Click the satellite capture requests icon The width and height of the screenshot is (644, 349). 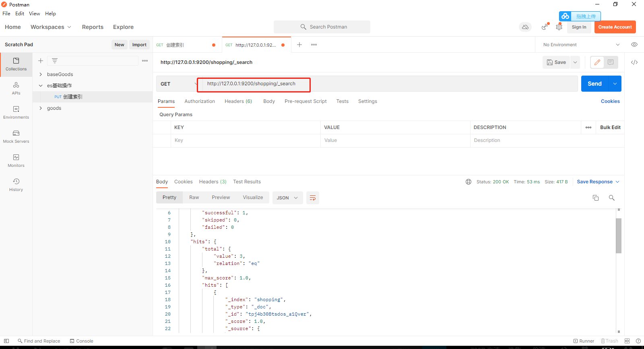[x=545, y=27]
